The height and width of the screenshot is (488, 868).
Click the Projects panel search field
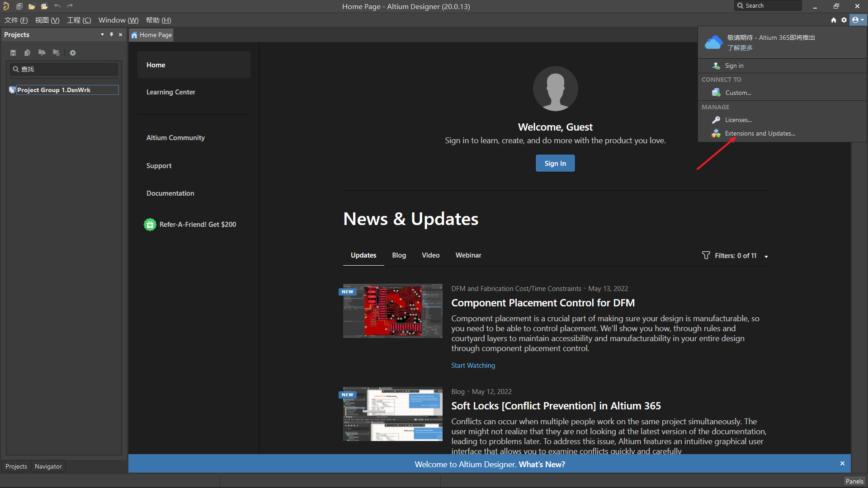[x=64, y=69]
